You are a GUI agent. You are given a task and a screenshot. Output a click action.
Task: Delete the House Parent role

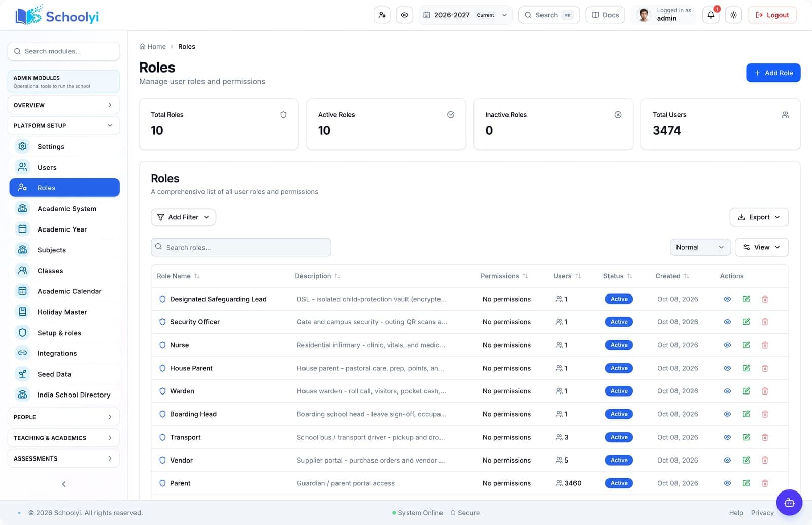click(x=765, y=368)
